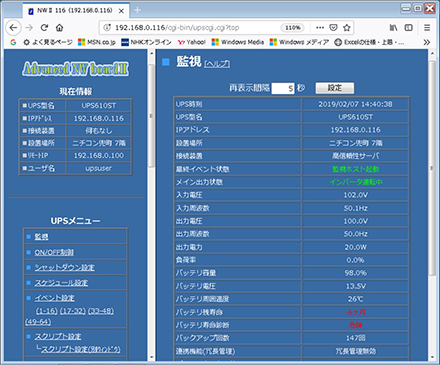The height and width of the screenshot is (365, 440).
Task: Click the browser back arrow button
Action: pos(13,28)
